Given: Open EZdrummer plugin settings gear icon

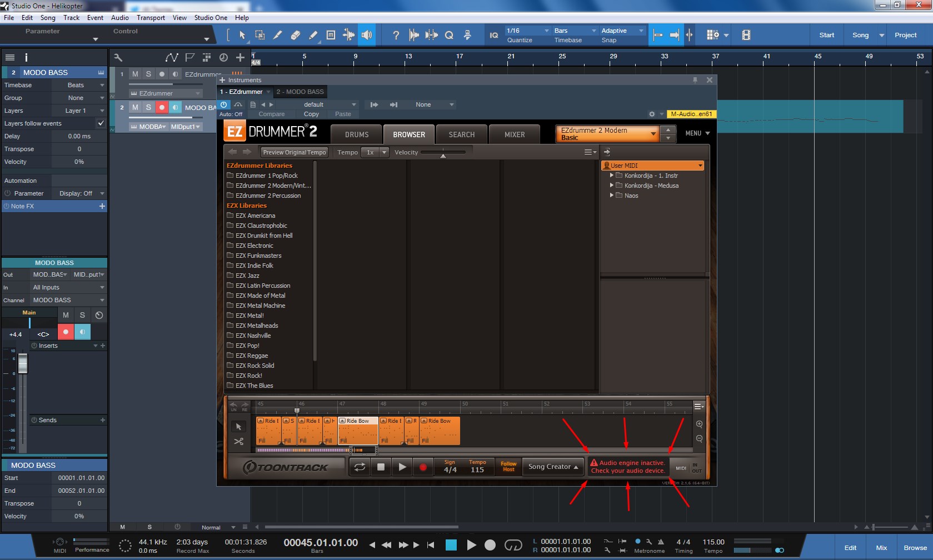Looking at the screenshot, I should 652,114.
